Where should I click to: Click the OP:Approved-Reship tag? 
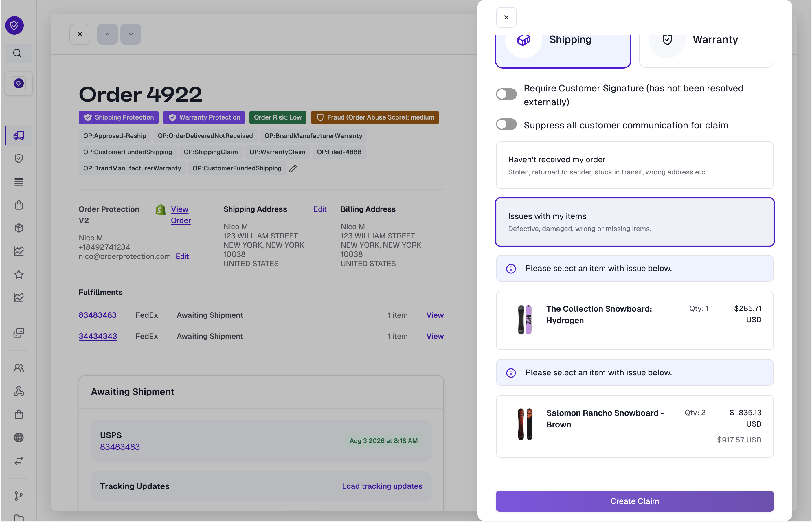click(x=115, y=136)
